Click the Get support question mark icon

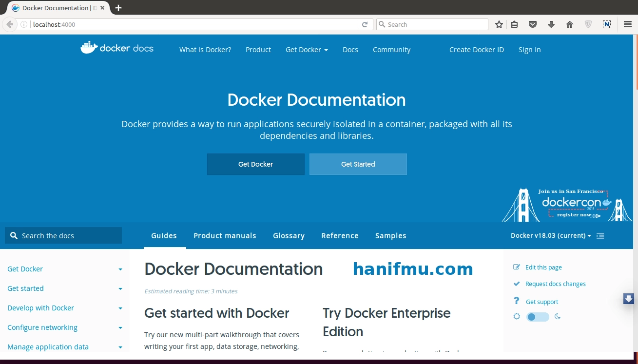point(517,301)
